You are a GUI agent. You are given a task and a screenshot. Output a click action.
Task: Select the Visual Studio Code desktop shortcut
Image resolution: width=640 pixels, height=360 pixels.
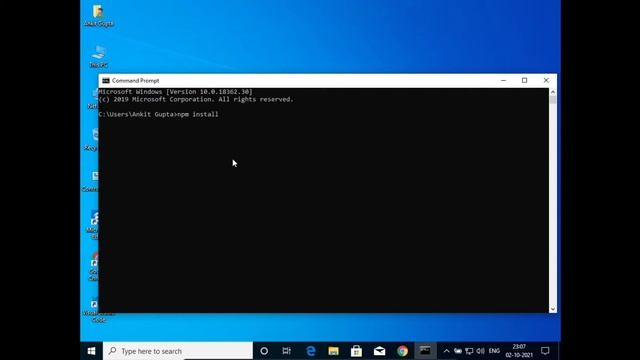98,311
